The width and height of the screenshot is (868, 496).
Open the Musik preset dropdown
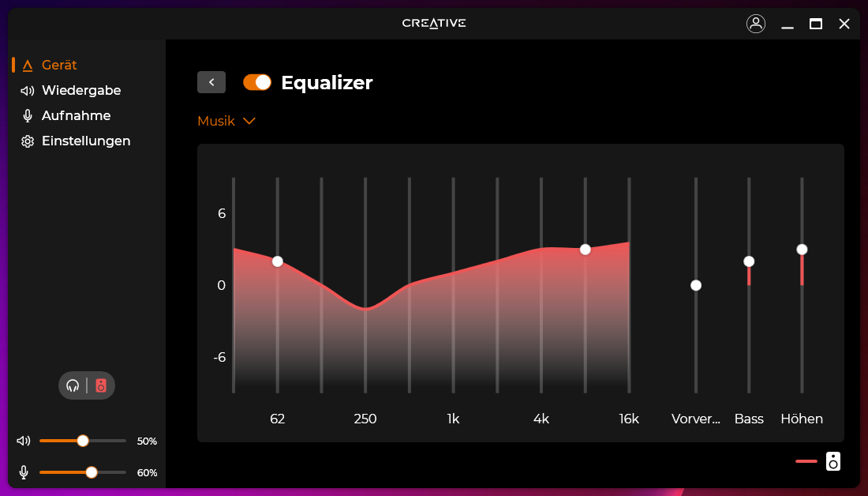point(226,121)
